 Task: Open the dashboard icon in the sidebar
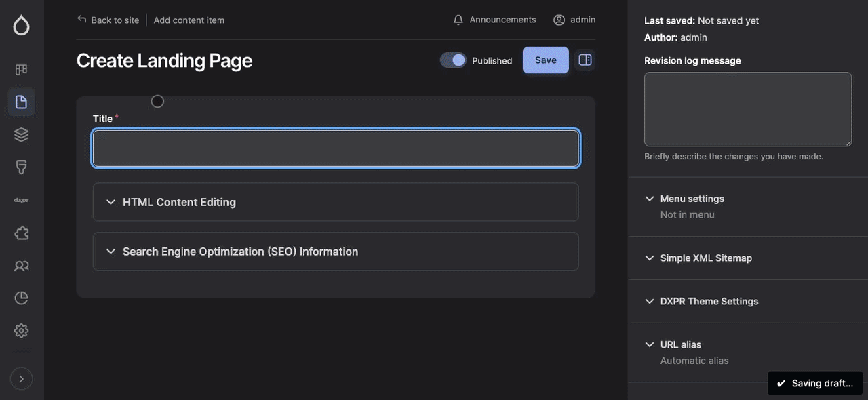21,68
